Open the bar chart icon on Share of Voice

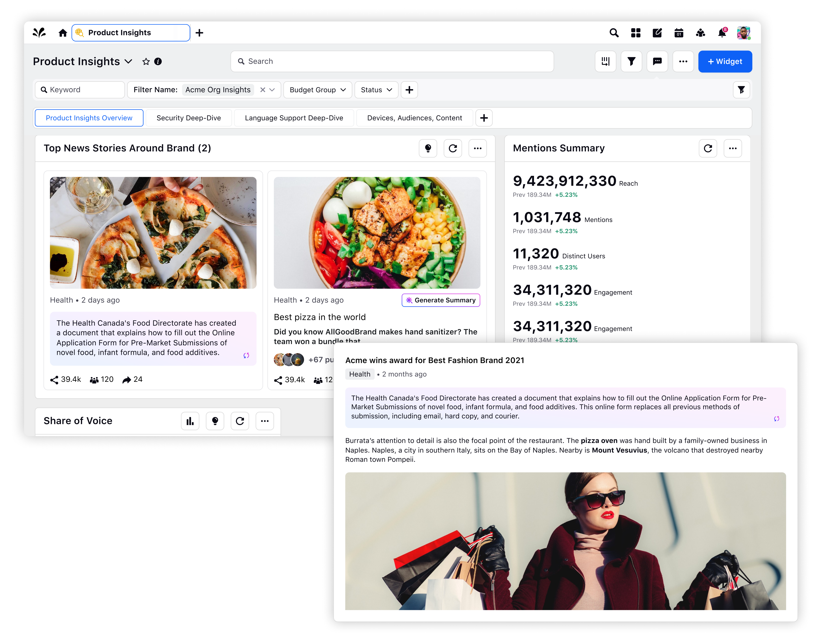[x=190, y=421]
